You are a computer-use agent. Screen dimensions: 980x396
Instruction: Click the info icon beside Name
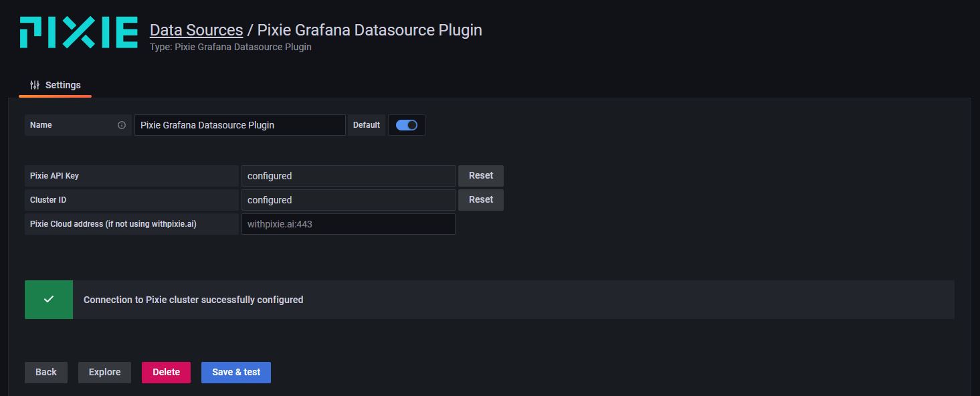click(x=122, y=125)
